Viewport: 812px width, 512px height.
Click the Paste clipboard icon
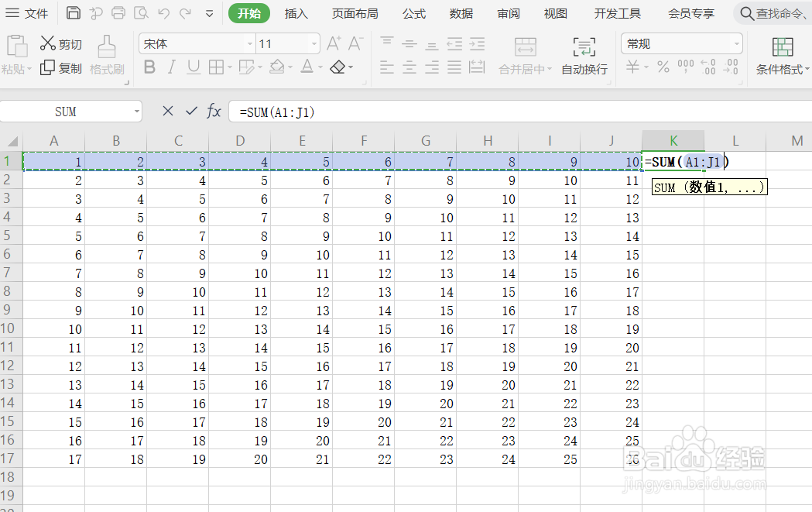[x=16, y=46]
